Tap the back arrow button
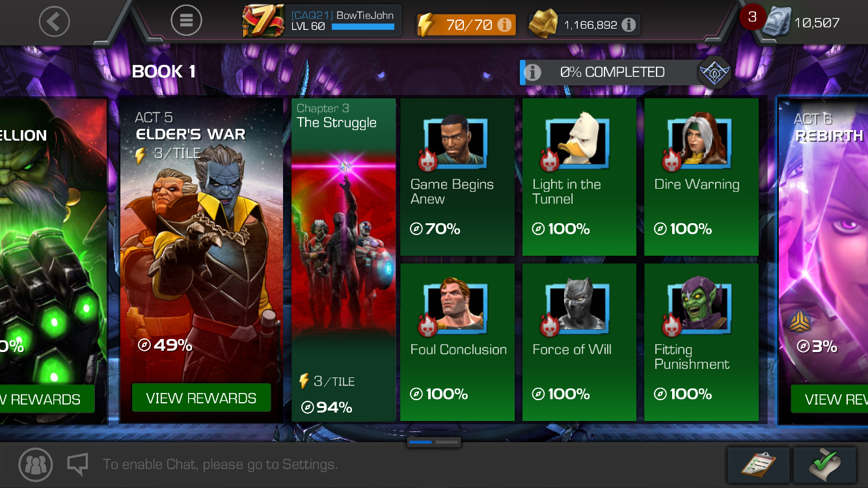The height and width of the screenshot is (488, 868). click(x=54, y=22)
